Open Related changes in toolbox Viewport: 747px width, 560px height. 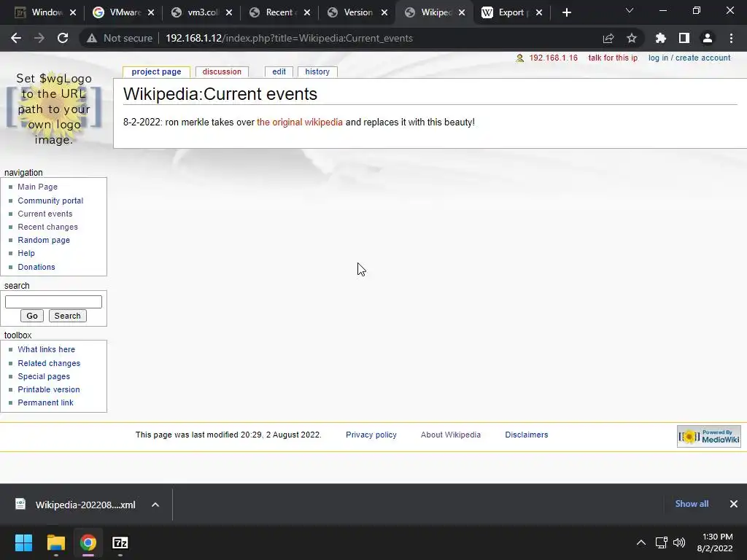[49, 363]
